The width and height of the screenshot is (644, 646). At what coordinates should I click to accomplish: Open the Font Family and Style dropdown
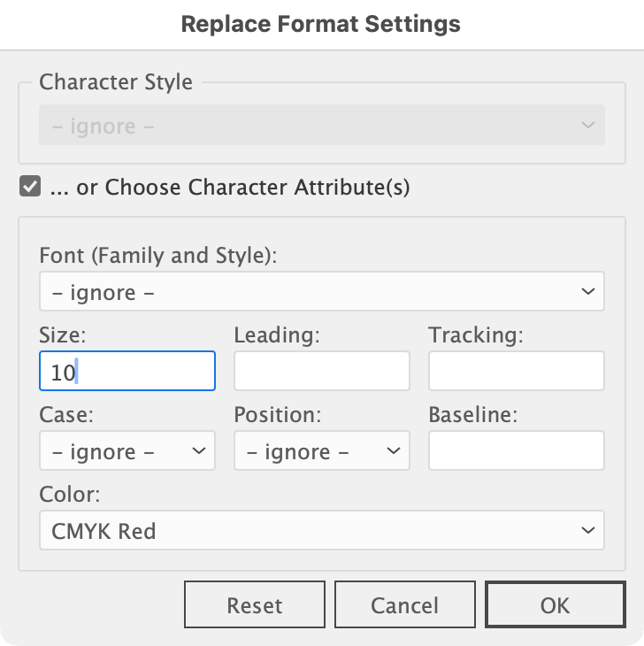point(321,291)
